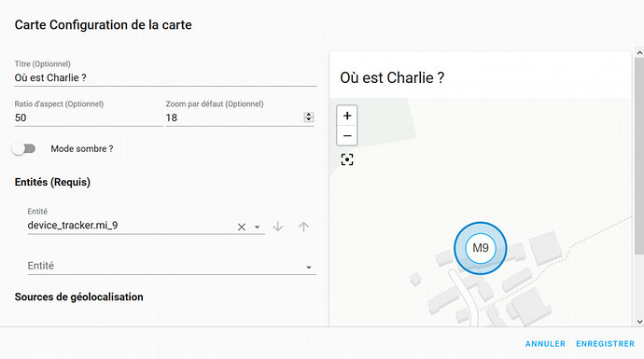Zoom out on the map preview

tap(347, 136)
